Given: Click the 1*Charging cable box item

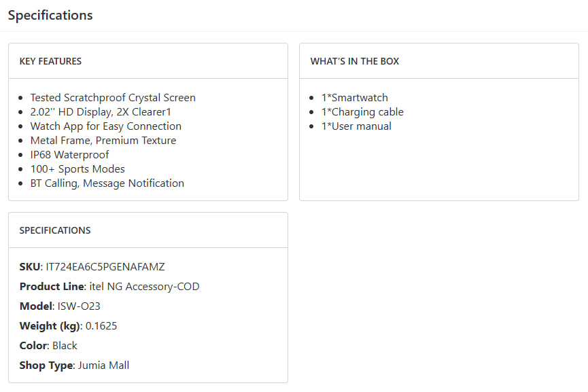Looking at the screenshot, I should pos(362,112).
